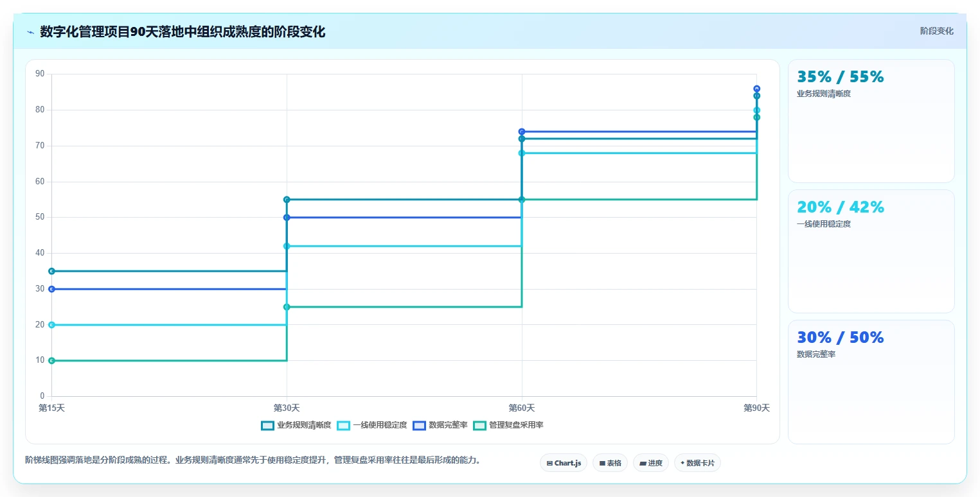This screenshot has height=497, width=980.
Task: Select the 20% / 42% value card
Action: (871, 251)
